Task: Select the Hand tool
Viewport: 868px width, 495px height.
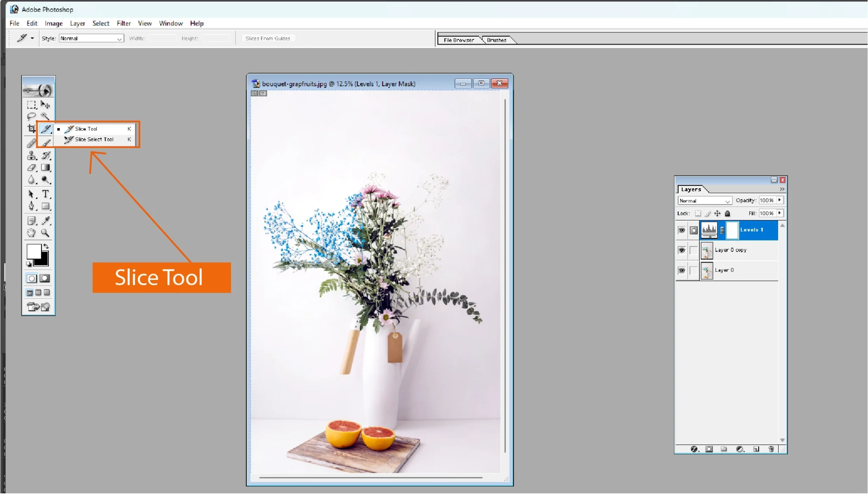Action: tap(31, 233)
